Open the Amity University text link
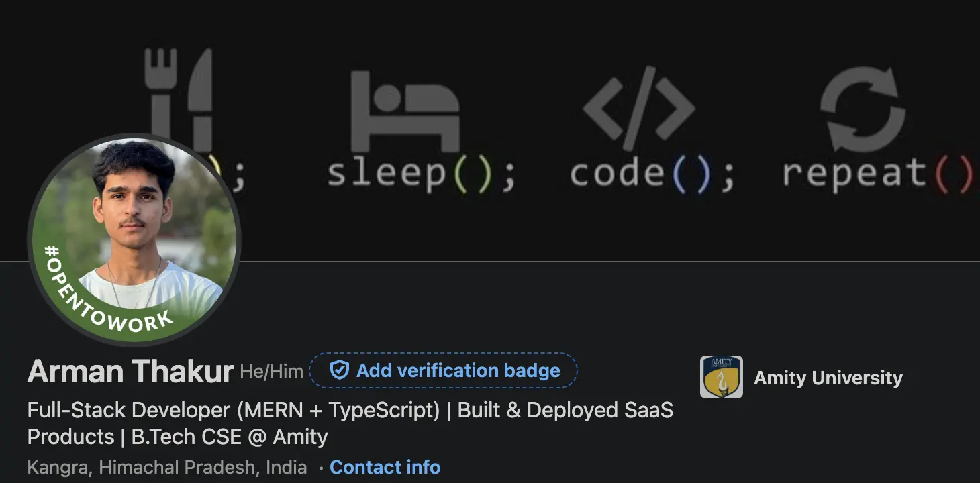This screenshot has width=980, height=483. coord(828,378)
